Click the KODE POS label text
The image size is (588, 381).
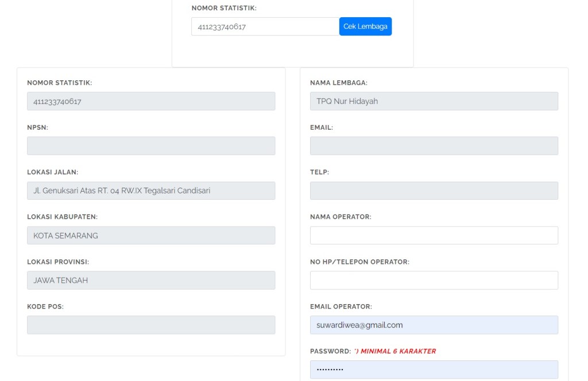coord(45,306)
